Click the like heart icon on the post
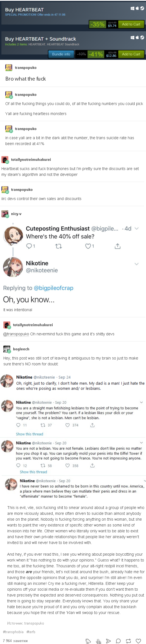Screen dimensions: 146x644 pyautogui.click(x=139, y=641)
